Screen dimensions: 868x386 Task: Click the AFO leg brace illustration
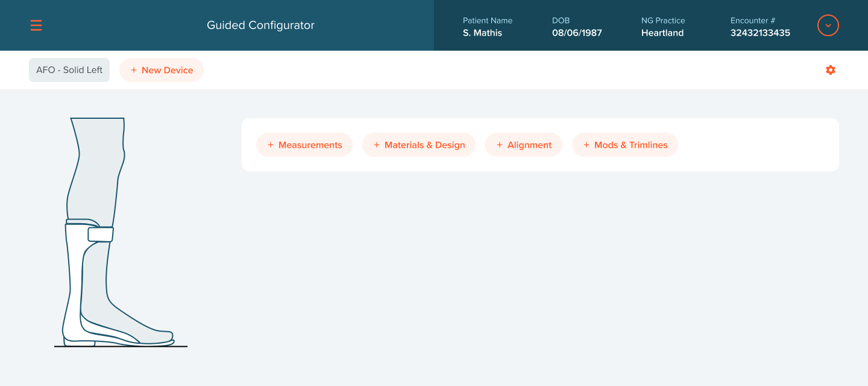click(119, 232)
